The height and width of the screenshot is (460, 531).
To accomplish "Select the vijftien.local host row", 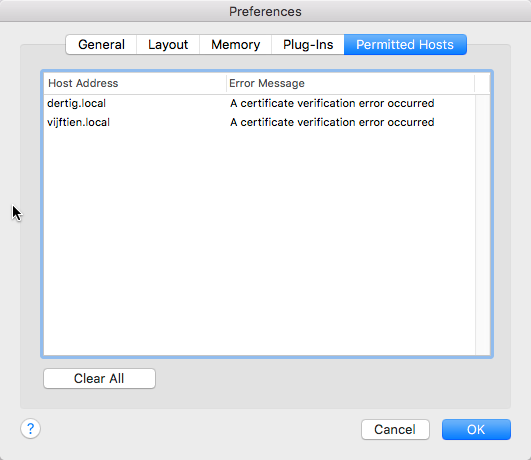I will (x=259, y=122).
